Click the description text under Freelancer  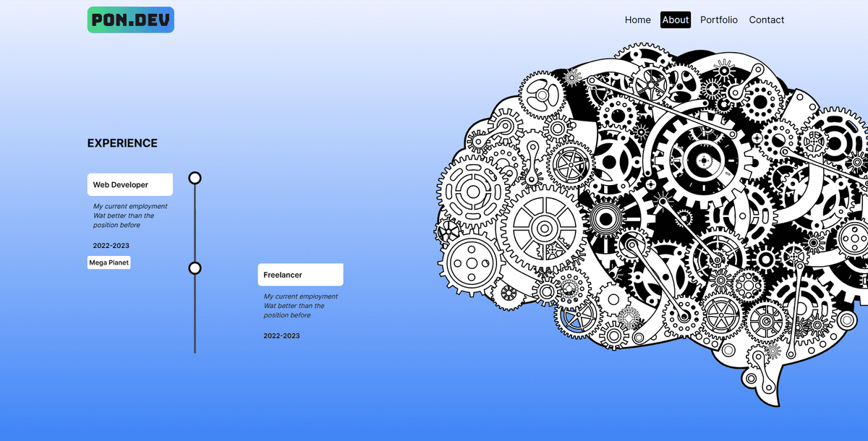[301, 306]
